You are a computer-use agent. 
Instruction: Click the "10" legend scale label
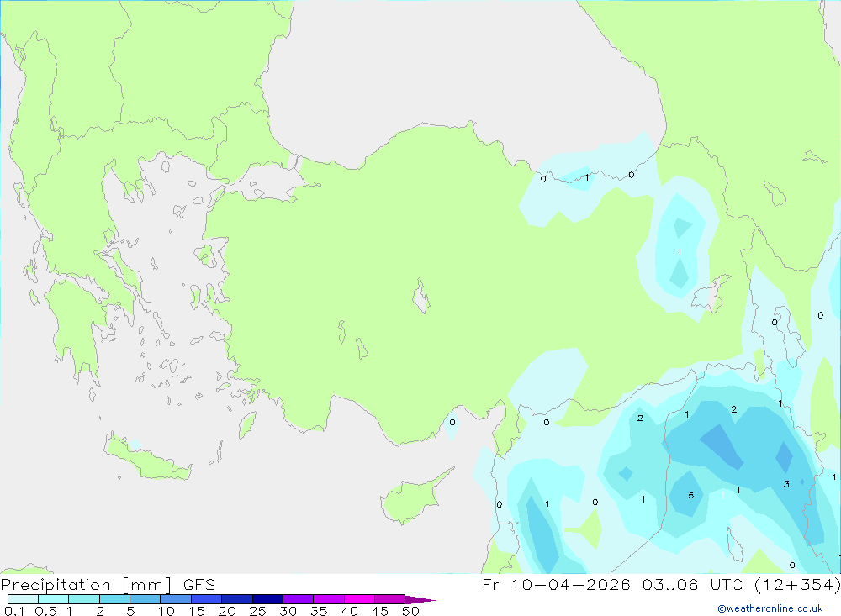(x=167, y=611)
